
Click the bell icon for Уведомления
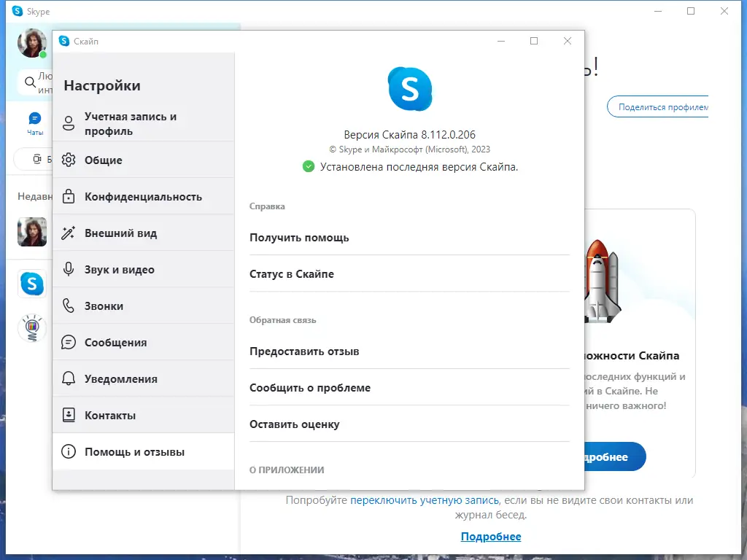tap(69, 378)
